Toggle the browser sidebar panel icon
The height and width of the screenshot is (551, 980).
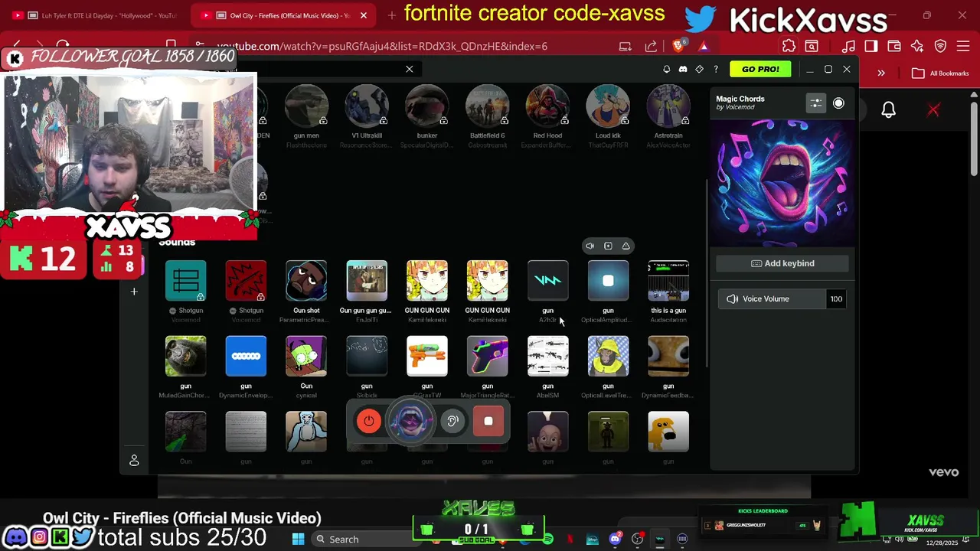[871, 46]
